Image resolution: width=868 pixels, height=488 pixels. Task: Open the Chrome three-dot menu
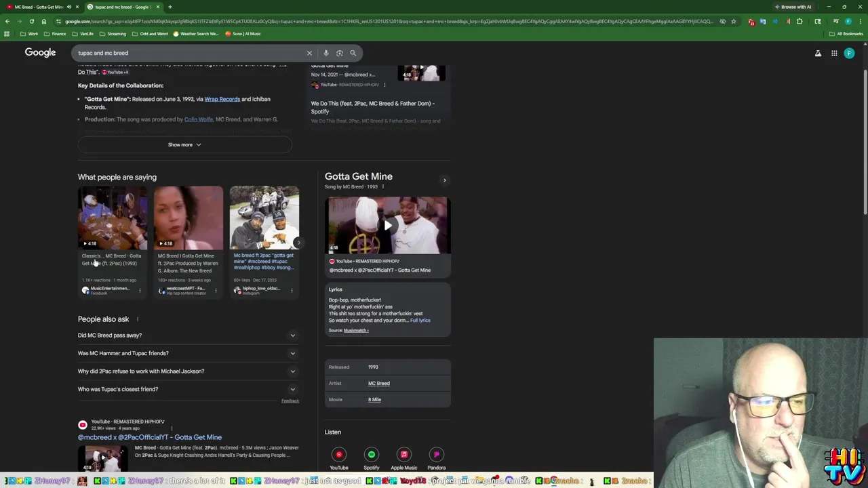click(861, 21)
